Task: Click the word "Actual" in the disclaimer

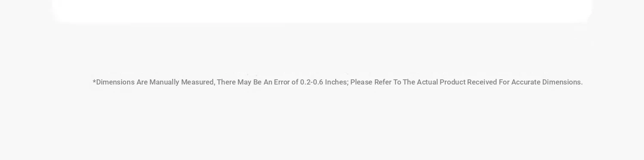Action: coord(427,82)
